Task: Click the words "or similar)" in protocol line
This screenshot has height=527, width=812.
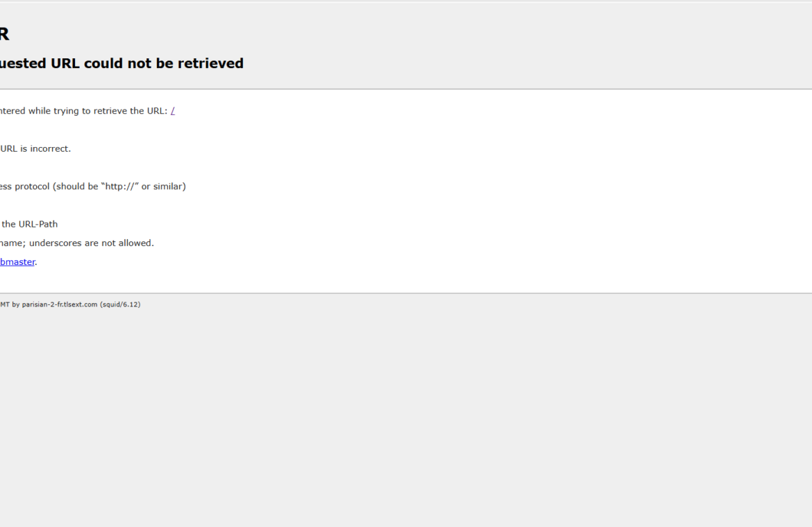Action: point(164,186)
